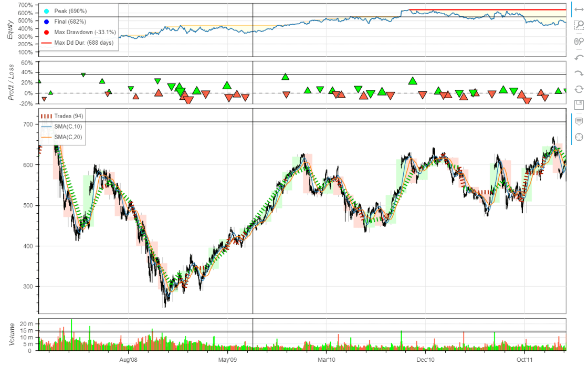
Task: Click the undo arrow in chart toolbar
Action: (x=579, y=57)
